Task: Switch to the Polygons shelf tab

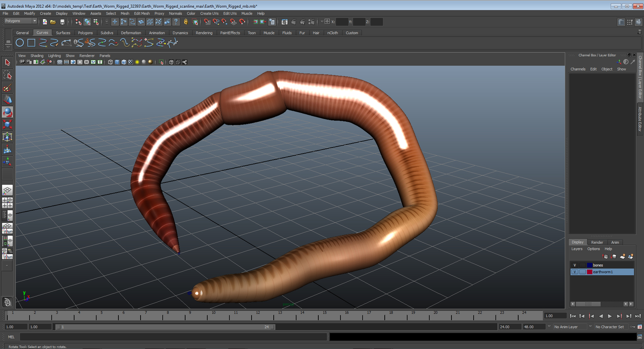Action: [85, 32]
